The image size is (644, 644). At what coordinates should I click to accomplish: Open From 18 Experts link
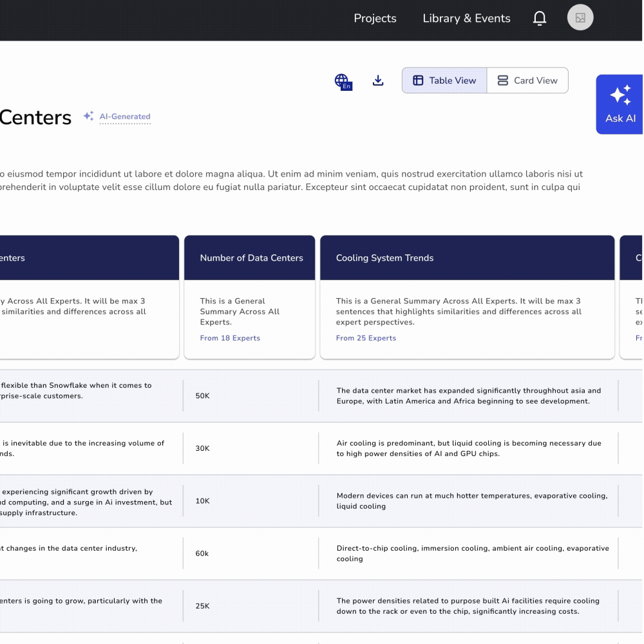coord(230,338)
